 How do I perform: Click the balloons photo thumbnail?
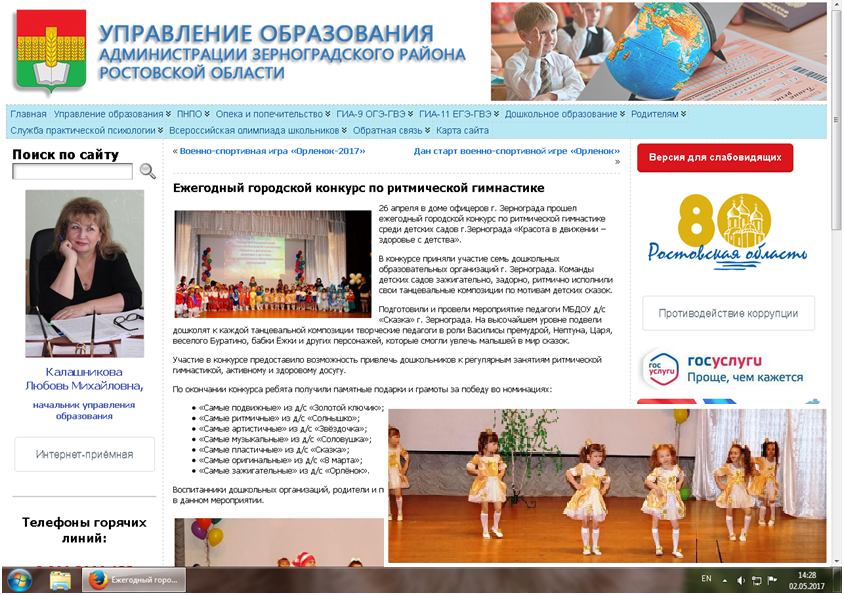(279, 542)
